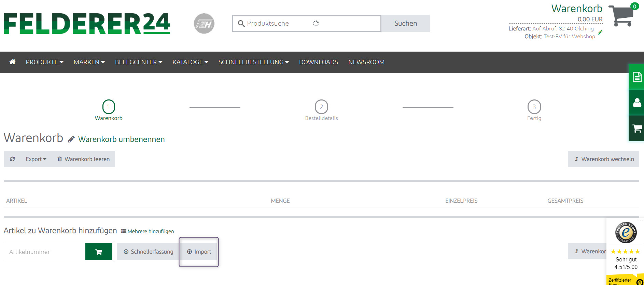
Task: Click the Suchen button
Action: click(x=405, y=23)
